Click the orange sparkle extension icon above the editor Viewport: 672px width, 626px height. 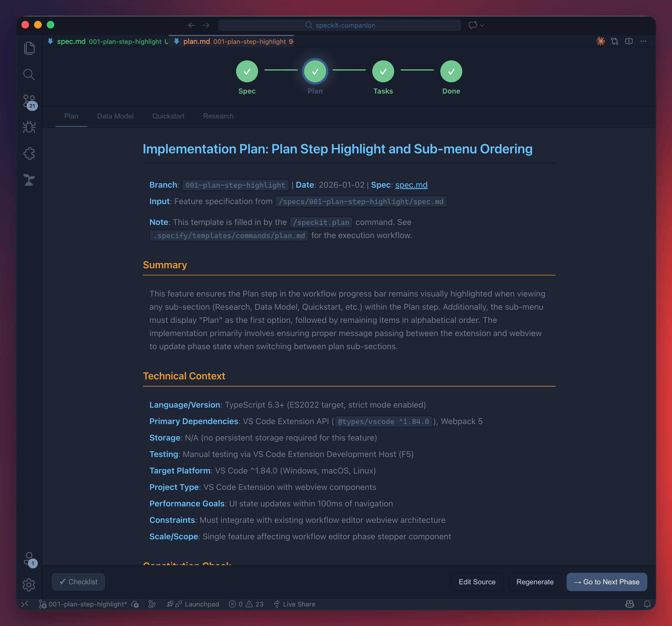coord(601,41)
